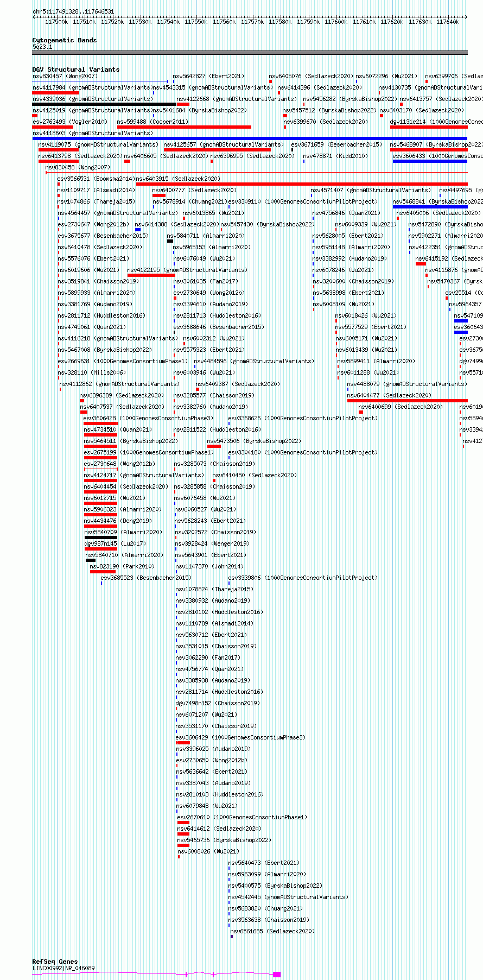
Task: Click nsv1074866 (Thareja2015) label
Action: coord(97,201)
